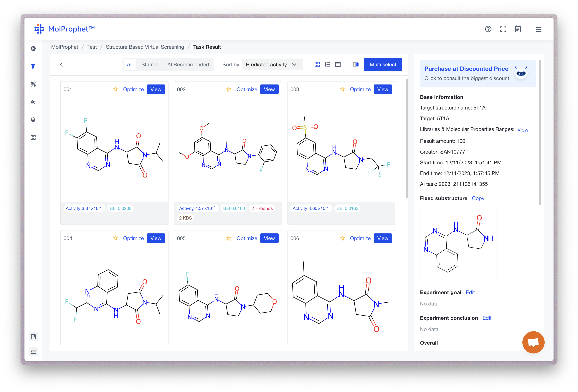578x392 pixels.
Task: Click the BEI 0.0163 tag
Action: pos(347,208)
